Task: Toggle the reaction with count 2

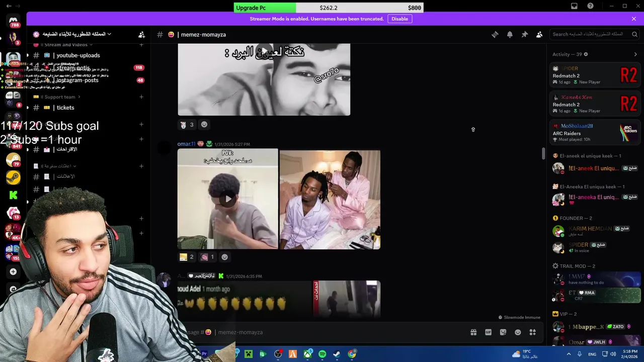Action: (187, 257)
